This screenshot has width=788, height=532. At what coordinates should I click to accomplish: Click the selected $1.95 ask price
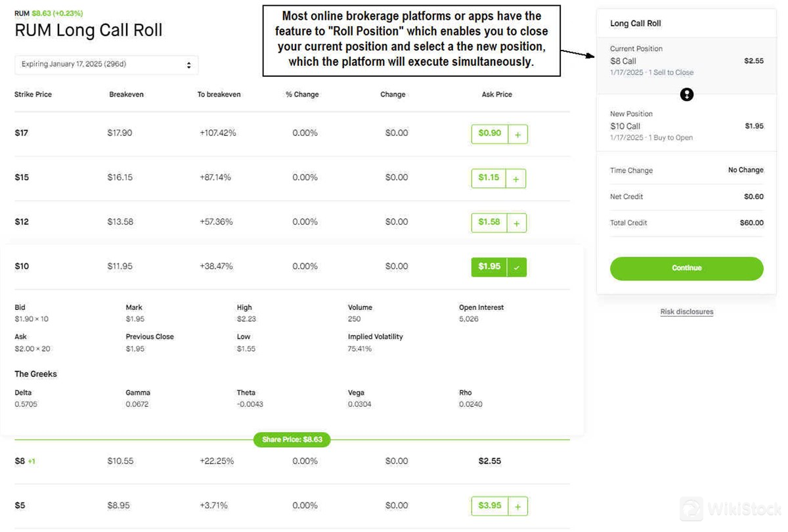tap(489, 267)
